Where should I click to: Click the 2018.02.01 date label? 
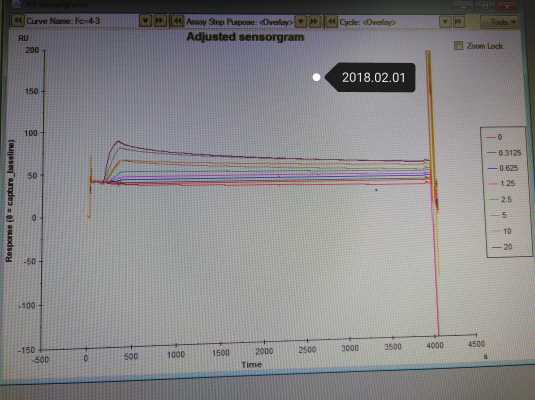click(373, 77)
